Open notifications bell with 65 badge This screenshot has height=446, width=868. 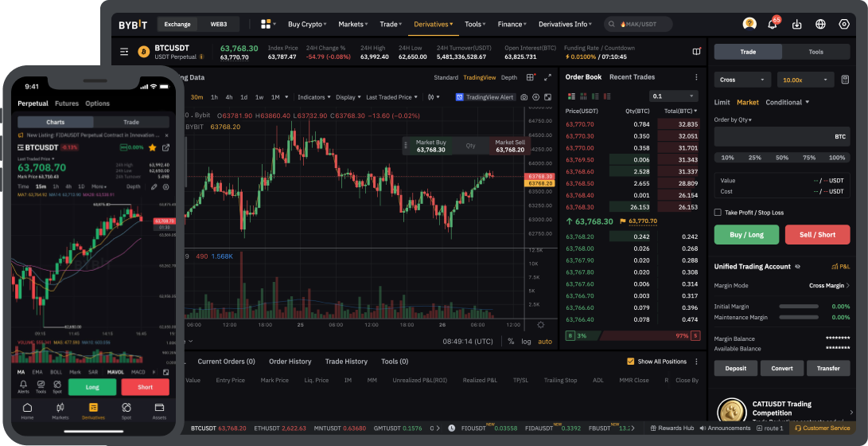point(773,24)
